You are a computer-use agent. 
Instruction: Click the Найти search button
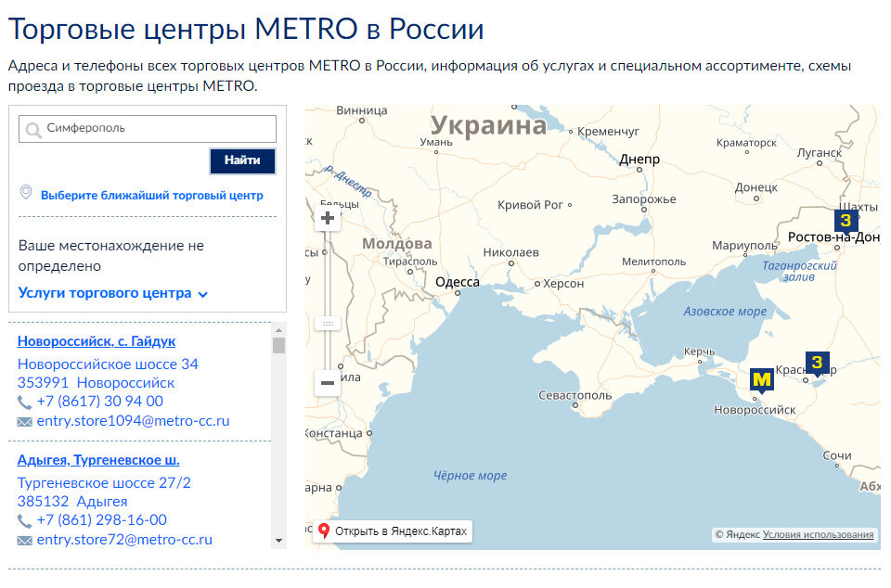(x=242, y=160)
